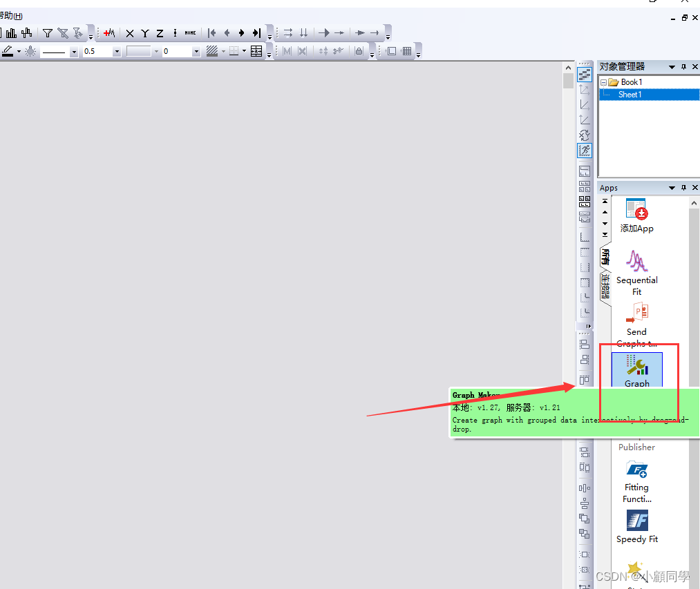This screenshot has width=700, height=589.
Task: Toggle auto-hide pin on Apps panel
Action: point(683,188)
